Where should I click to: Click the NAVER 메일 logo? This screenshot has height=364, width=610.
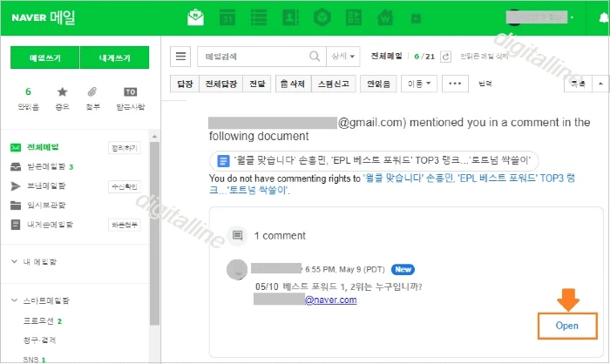click(44, 17)
